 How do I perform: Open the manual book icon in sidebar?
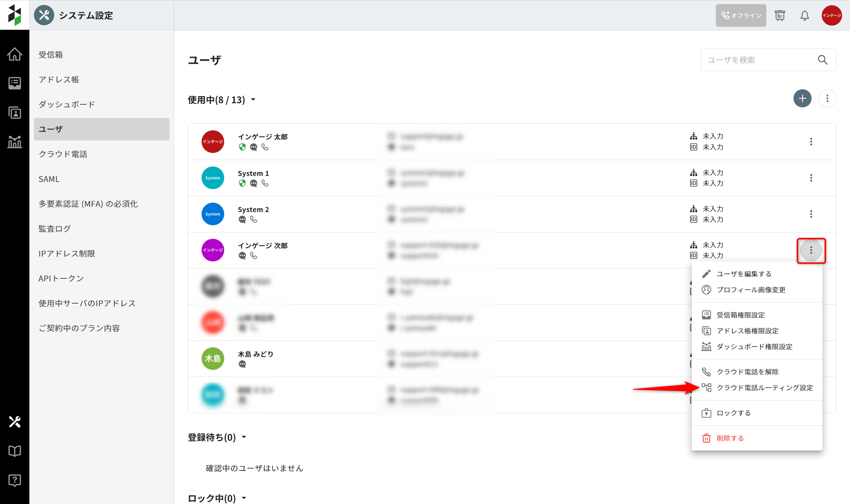pyautogui.click(x=14, y=451)
